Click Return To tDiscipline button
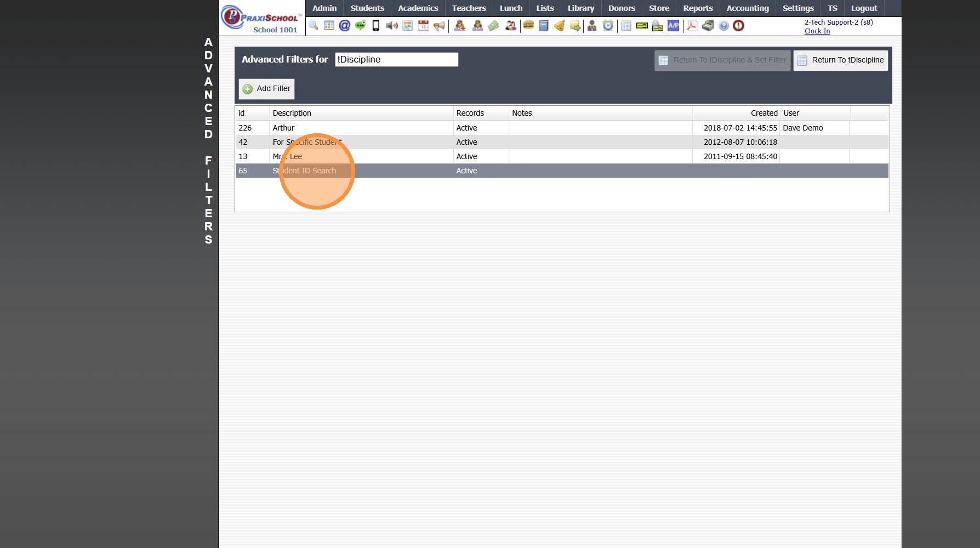The height and width of the screenshot is (548, 980). coord(841,60)
